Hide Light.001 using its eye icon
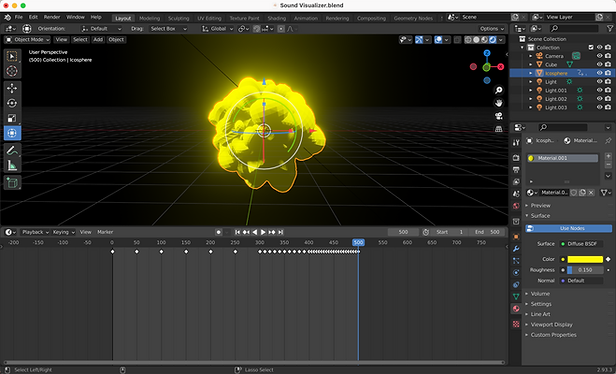This screenshot has height=374, width=616. [x=600, y=90]
